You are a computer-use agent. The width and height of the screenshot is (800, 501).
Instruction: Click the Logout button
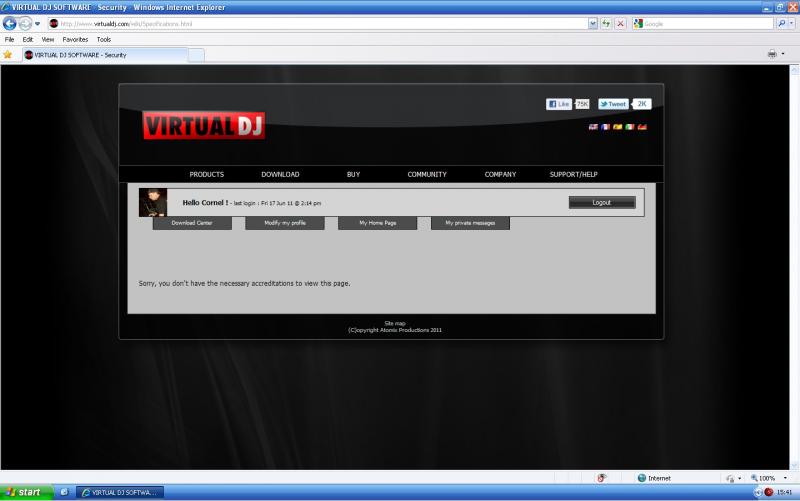602,203
